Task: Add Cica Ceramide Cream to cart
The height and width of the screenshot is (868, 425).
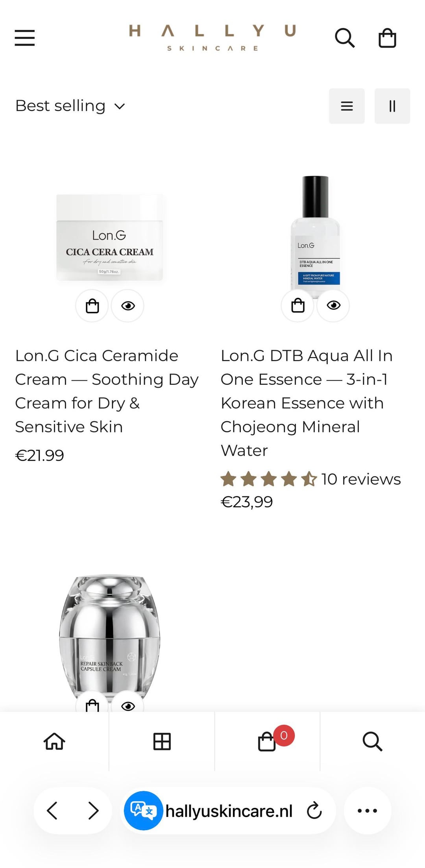Action: coord(92,306)
